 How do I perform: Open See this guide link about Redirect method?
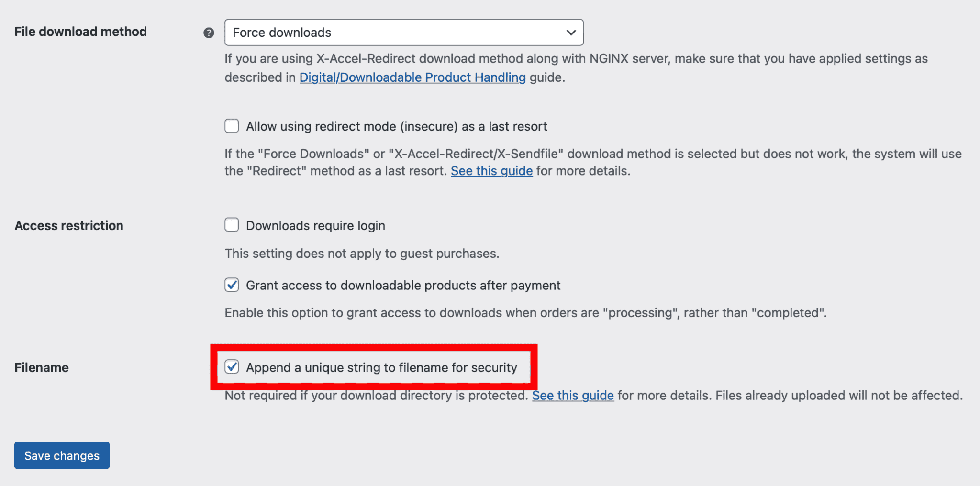coord(491,171)
